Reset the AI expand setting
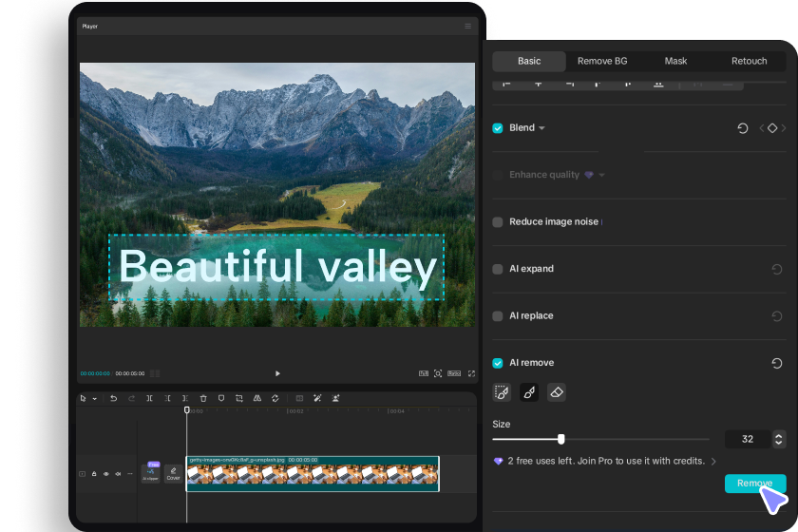Image resolution: width=798 pixels, height=532 pixels. pos(777,269)
